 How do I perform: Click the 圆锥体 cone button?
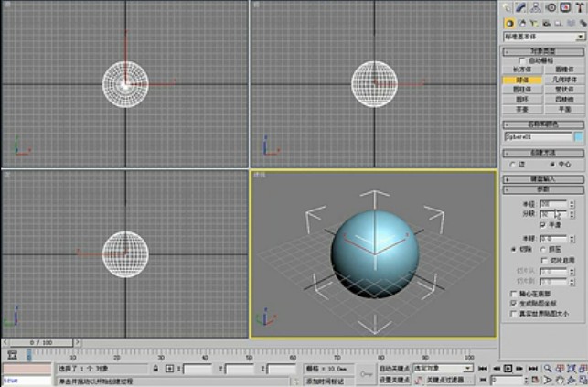tap(564, 70)
